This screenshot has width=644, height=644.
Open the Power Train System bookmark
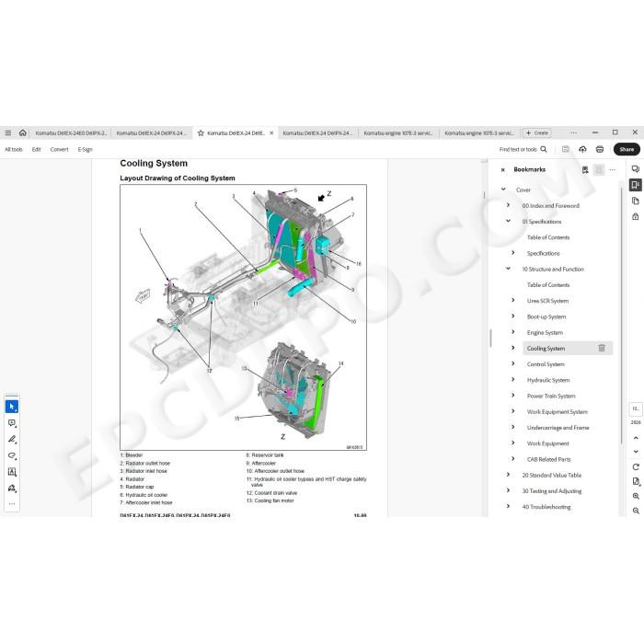(x=551, y=396)
